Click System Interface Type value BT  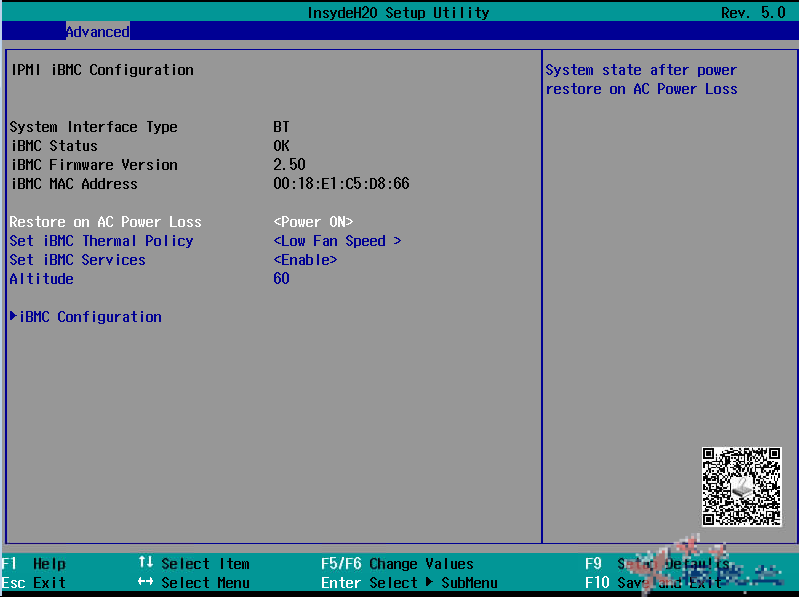(x=281, y=127)
